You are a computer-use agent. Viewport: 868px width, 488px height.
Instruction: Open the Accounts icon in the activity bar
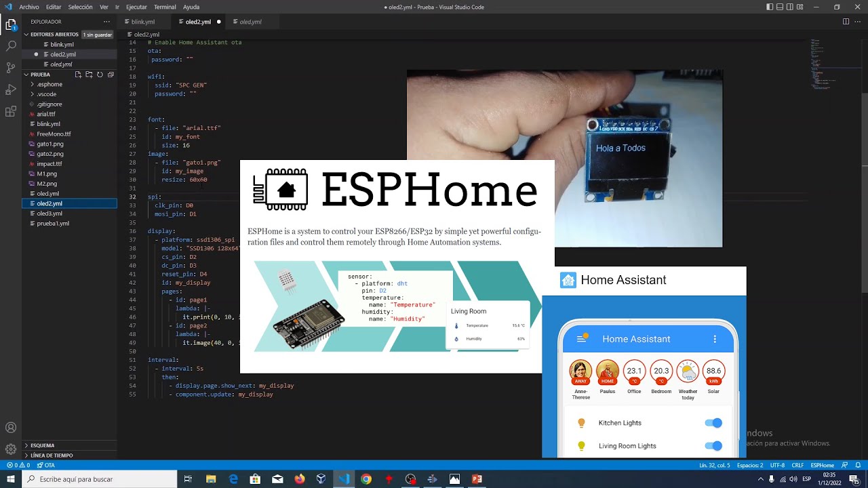pos(11,428)
